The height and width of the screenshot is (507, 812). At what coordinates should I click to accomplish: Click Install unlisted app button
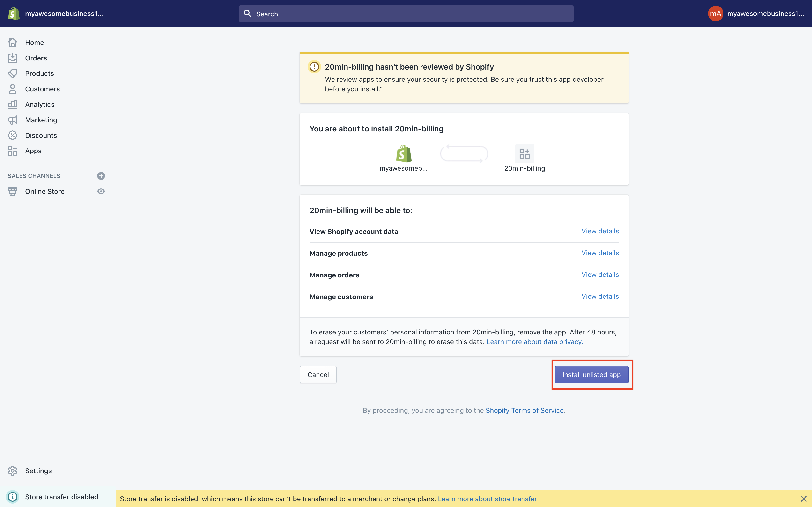pyautogui.click(x=591, y=375)
